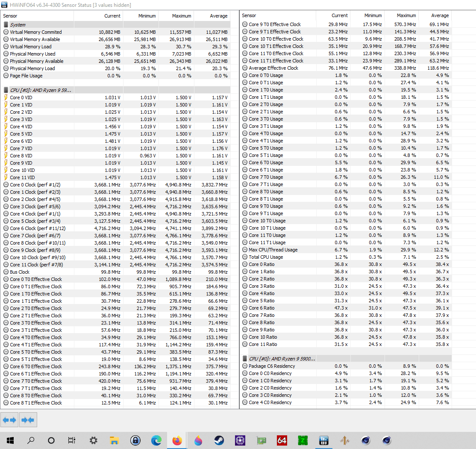Click the lightning icon beside Core 11 VID
Image resolution: width=476 pixels, height=449 pixels.
(x=6, y=177)
